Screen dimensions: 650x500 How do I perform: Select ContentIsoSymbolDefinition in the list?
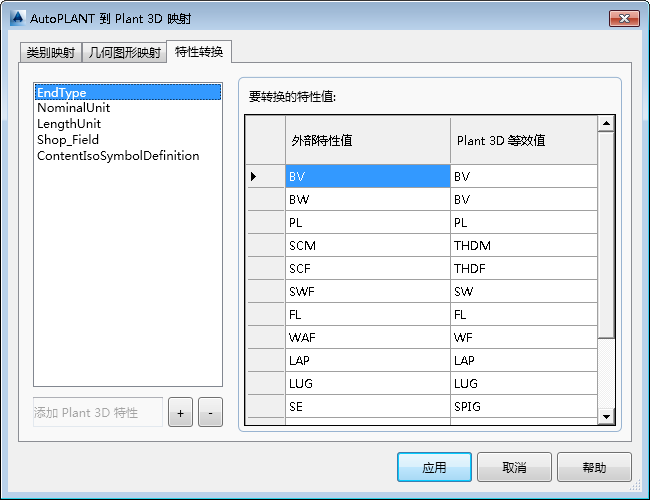coord(128,156)
